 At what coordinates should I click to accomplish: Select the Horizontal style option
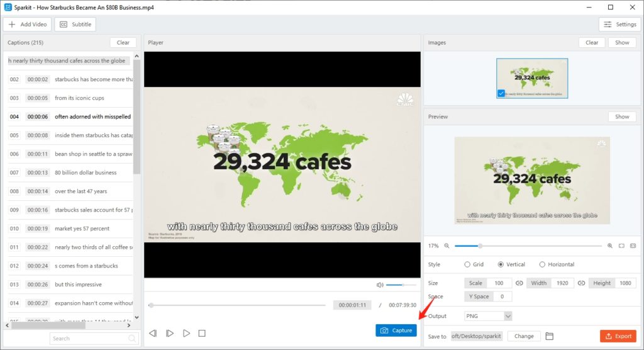click(557, 264)
